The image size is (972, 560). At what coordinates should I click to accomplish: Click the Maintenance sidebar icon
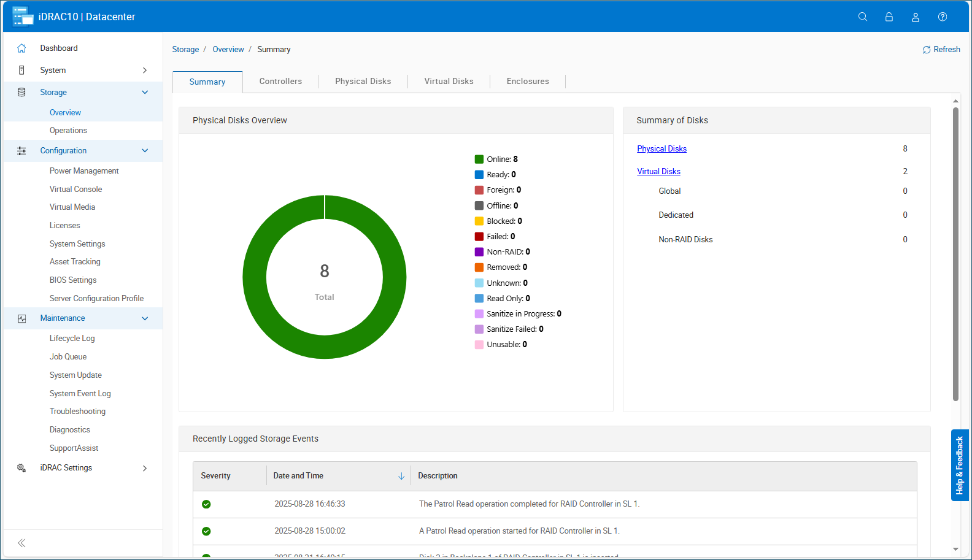[x=21, y=318]
